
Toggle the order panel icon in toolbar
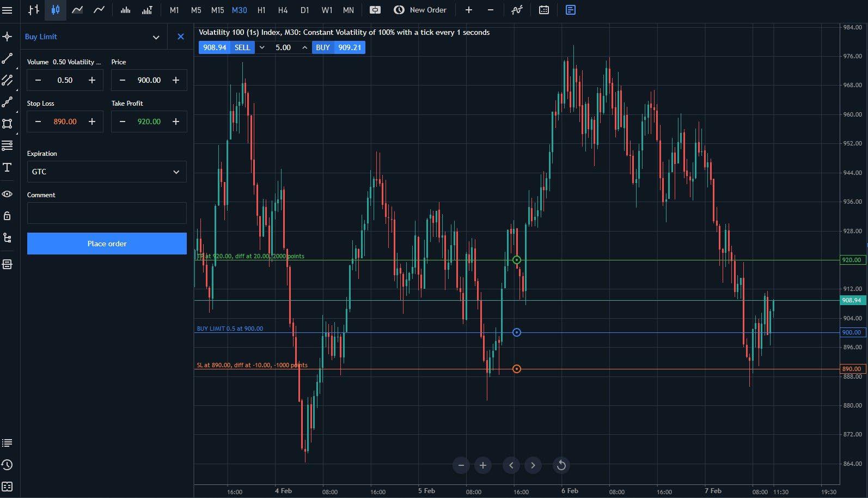pos(571,10)
